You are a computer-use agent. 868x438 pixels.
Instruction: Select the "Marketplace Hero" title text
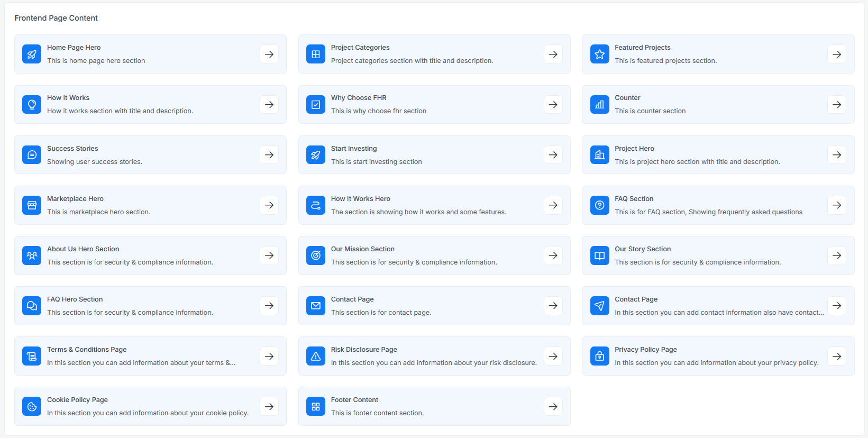coord(75,199)
